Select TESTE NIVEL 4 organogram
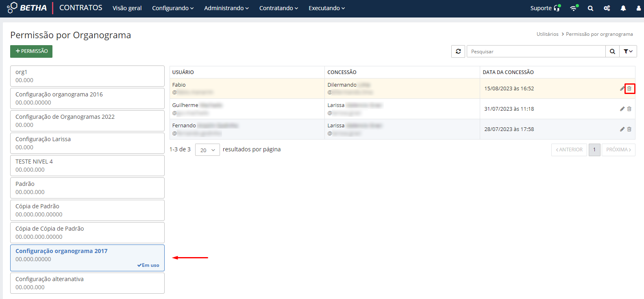Image resolution: width=644 pixels, height=299 pixels. pyautogui.click(x=87, y=166)
